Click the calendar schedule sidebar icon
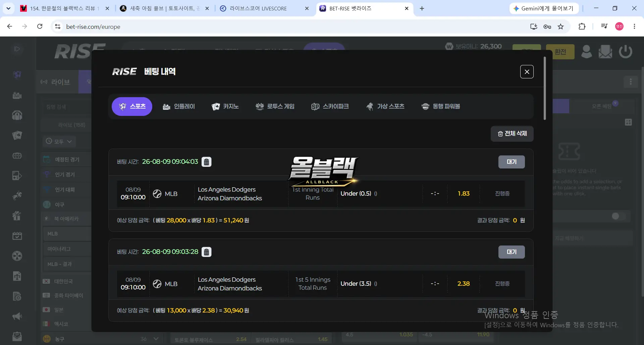 click(x=17, y=236)
